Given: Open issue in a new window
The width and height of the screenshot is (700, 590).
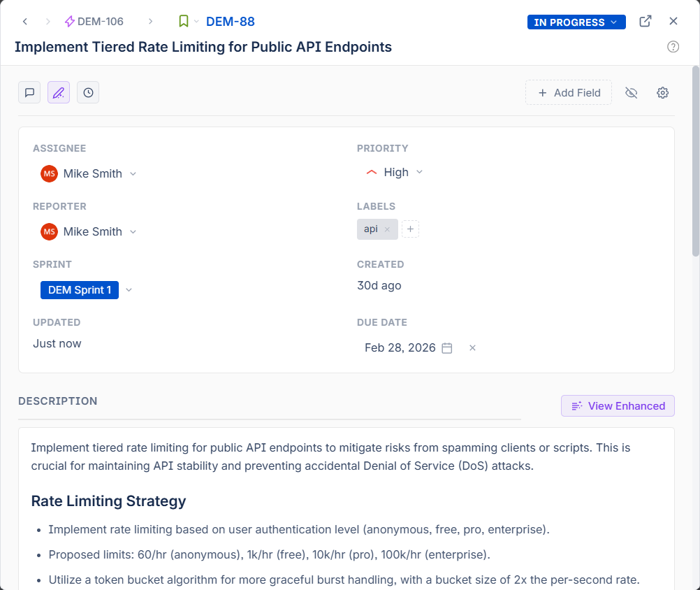Looking at the screenshot, I should [645, 21].
